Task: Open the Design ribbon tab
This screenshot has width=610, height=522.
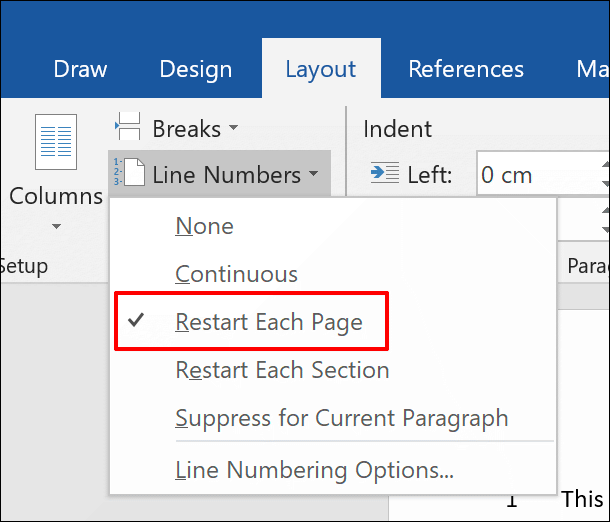Action: [194, 69]
